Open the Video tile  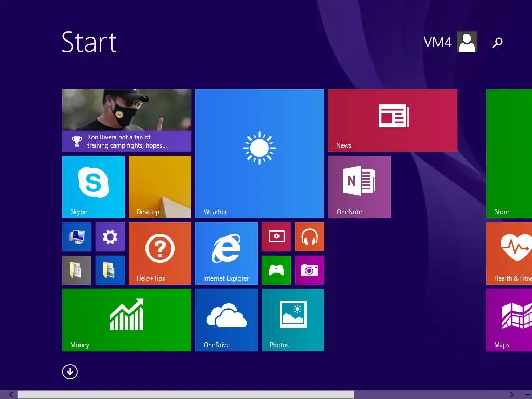click(276, 237)
